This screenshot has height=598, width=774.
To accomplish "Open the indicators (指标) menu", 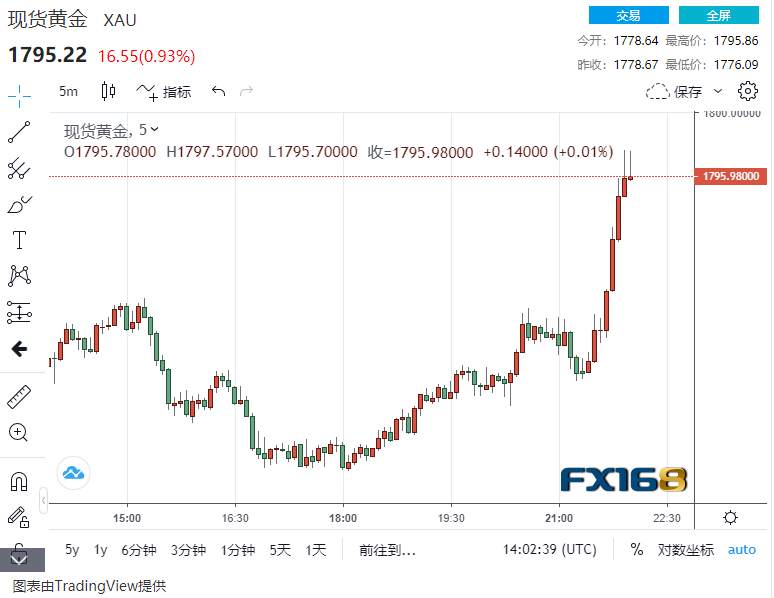I will 163,92.
